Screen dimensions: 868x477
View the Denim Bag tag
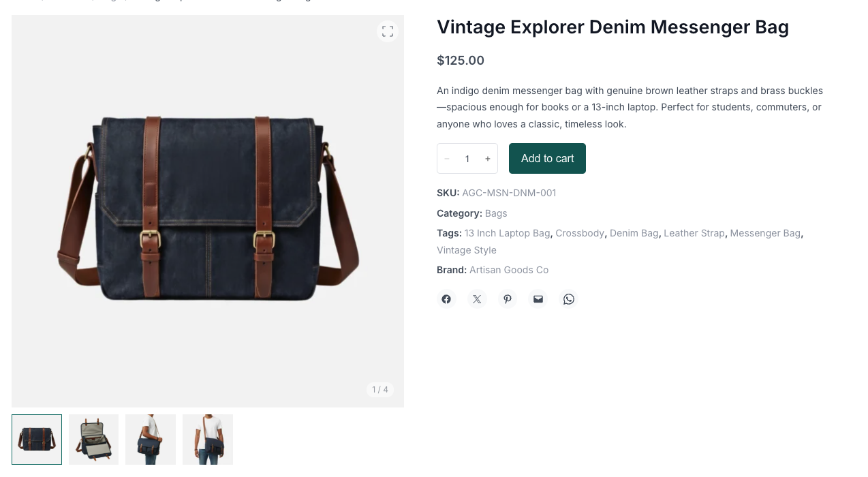pos(634,233)
